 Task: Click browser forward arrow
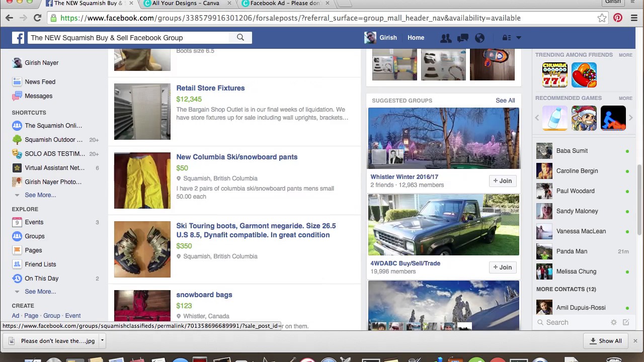(23, 18)
